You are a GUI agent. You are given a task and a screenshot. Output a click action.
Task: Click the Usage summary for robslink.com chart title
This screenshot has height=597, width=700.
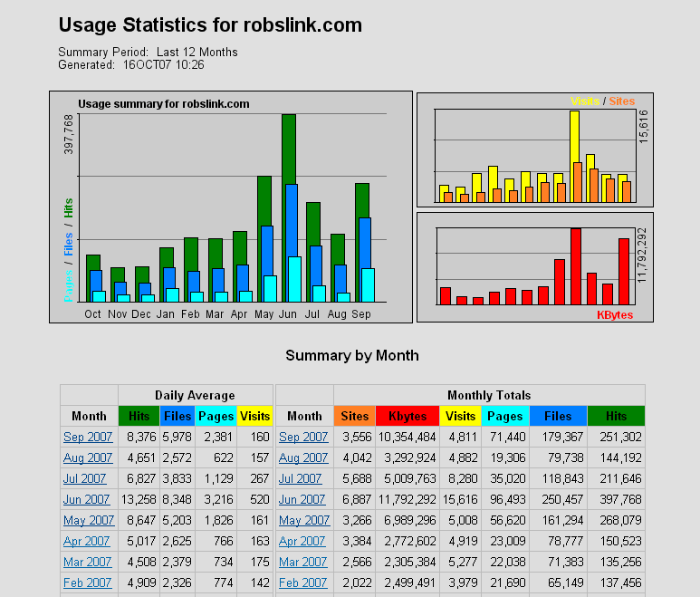click(164, 104)
